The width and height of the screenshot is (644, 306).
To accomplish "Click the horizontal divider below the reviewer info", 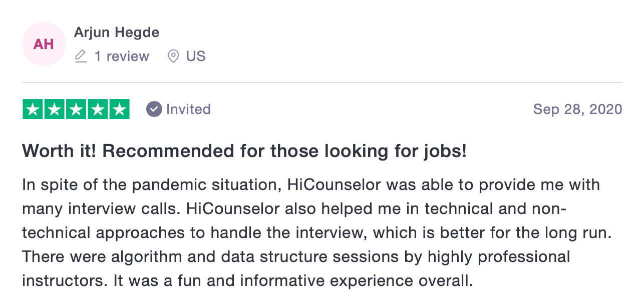I will tap(322, 82).
